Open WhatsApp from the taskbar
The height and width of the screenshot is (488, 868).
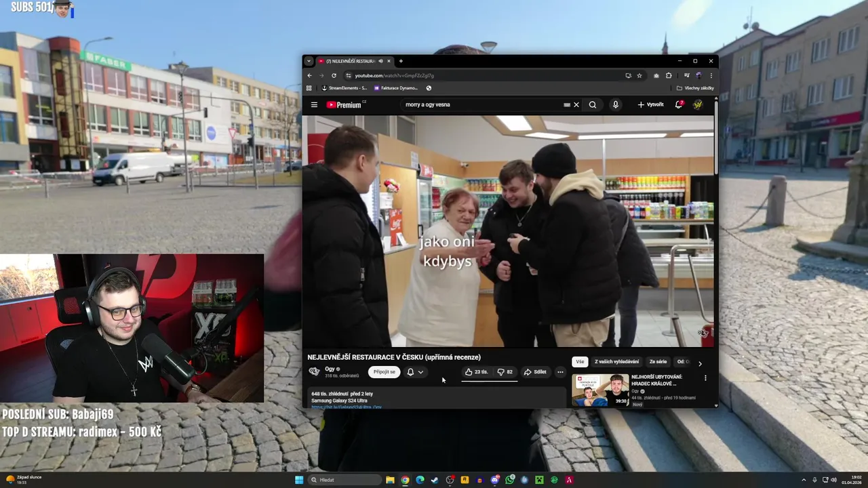pos(510,480)
